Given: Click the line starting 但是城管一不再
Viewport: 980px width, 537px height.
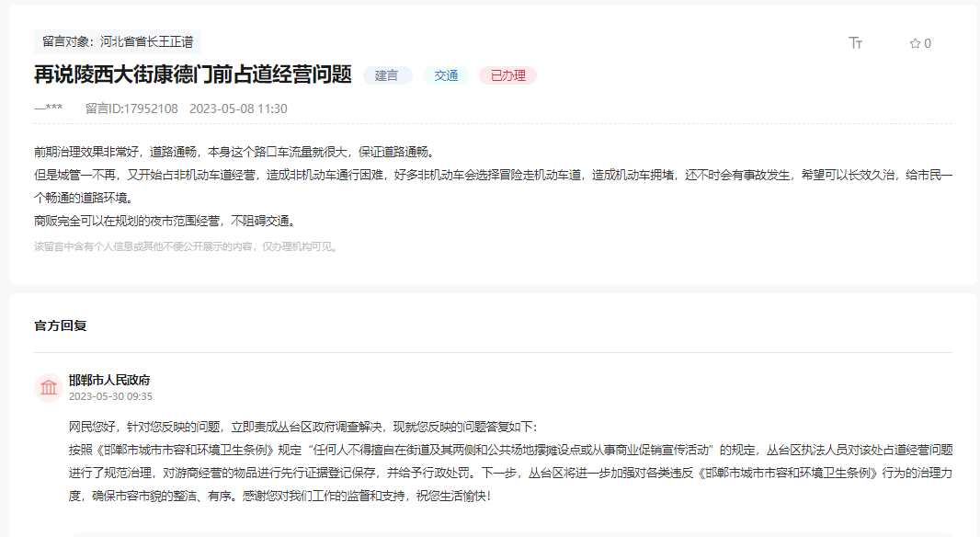Looking at the screenshot, I should tap(493, 175).
